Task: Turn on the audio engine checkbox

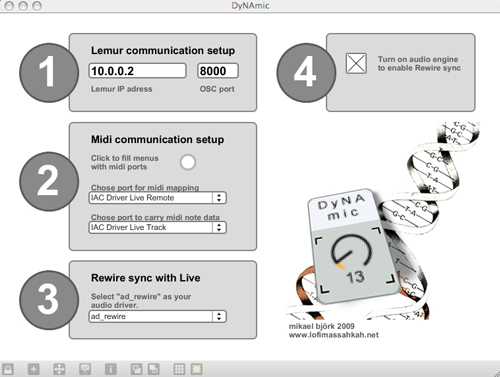Action: click(356, 63)
